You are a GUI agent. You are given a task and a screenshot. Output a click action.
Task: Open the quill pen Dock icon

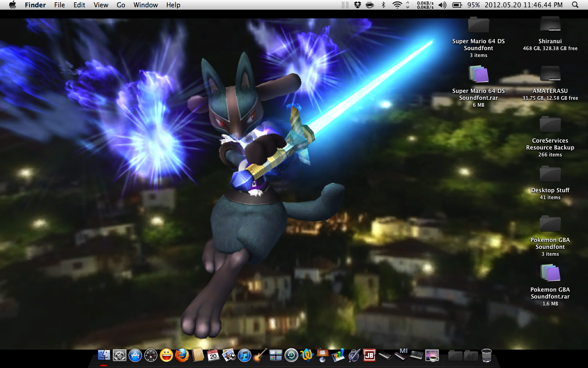[354, 355]
